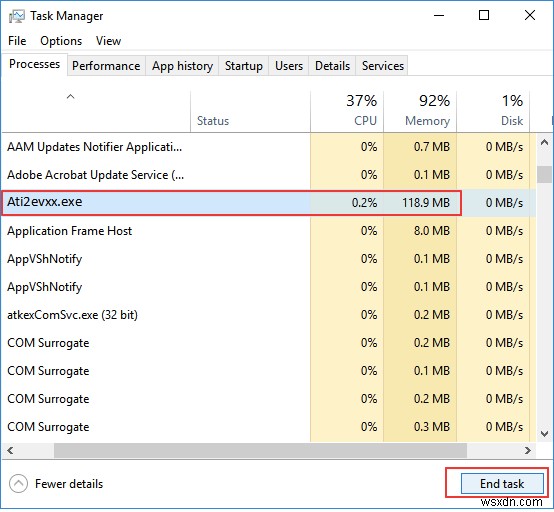Click the vertical scrollbar up arrow
The height and width of the screenshot is (512, 554).
pyautogui.click(x=544, y=143)
